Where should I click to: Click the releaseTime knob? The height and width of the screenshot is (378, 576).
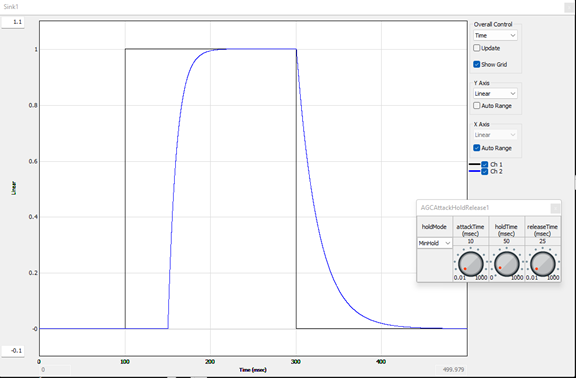pos(543,263)
